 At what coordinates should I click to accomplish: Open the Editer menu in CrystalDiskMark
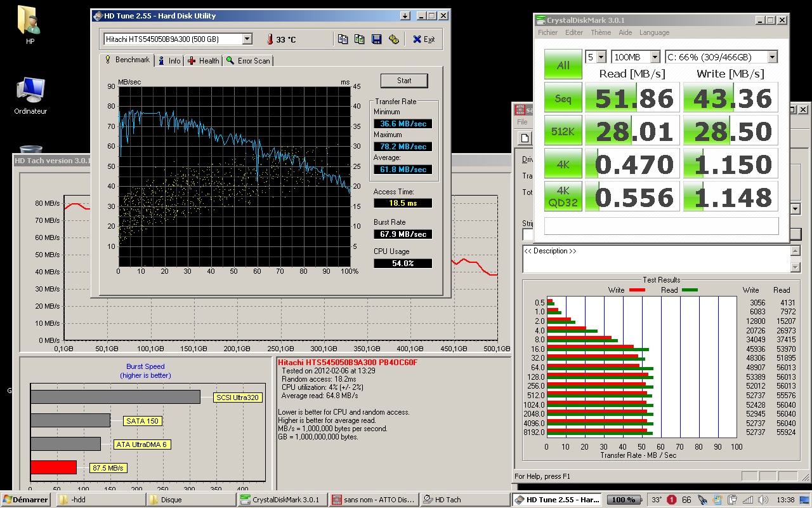(574, 32)
